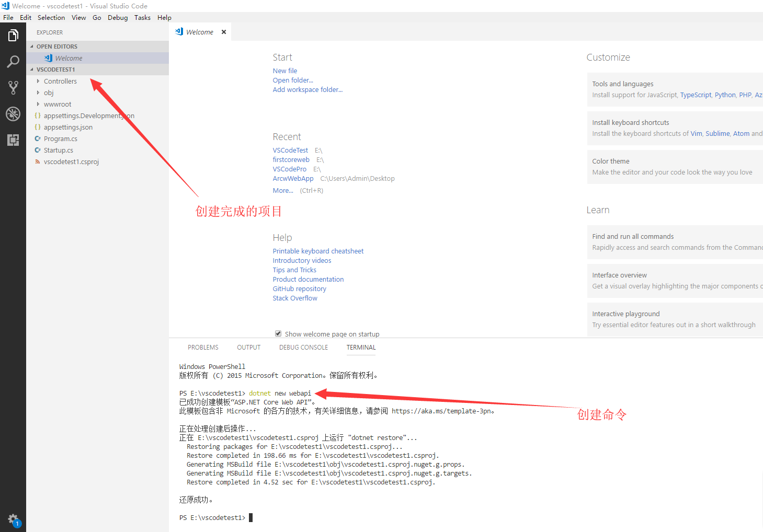Image resolution: width=763 pixels, height=532 pixels.
Task: Open the vscodetest1.csproj file
Action: coord(71,162)
